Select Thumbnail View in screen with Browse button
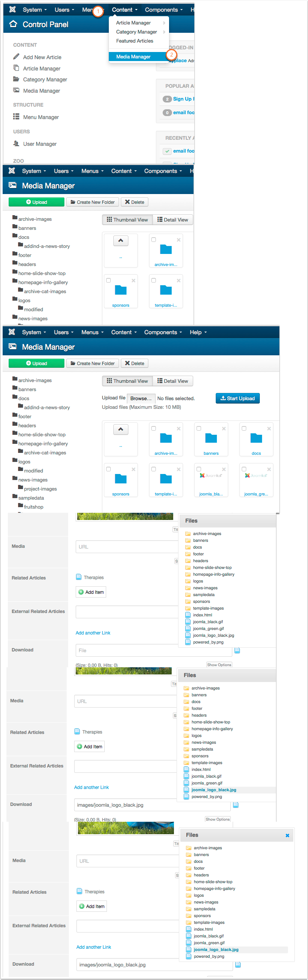 [x=127, y=381]
